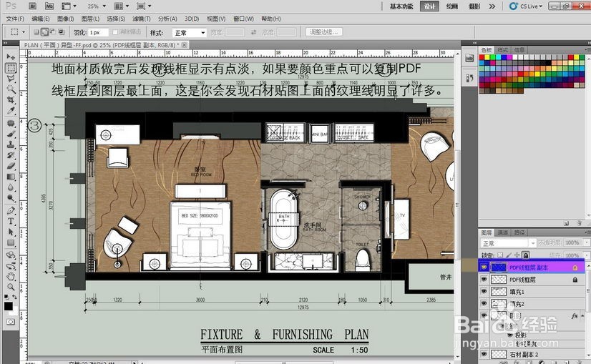Select the Gradient tool
Screen dimensions: 591x364
pos(11,177)
